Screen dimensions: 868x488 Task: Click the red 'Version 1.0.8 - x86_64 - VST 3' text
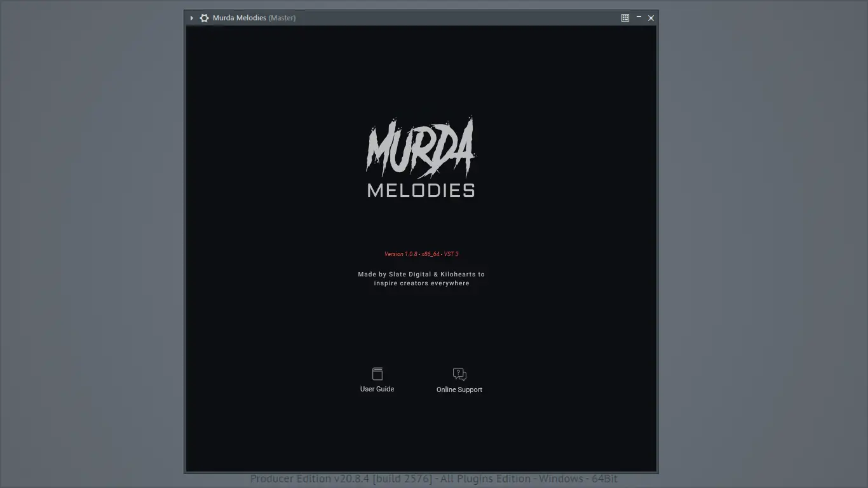click(421, 254)
